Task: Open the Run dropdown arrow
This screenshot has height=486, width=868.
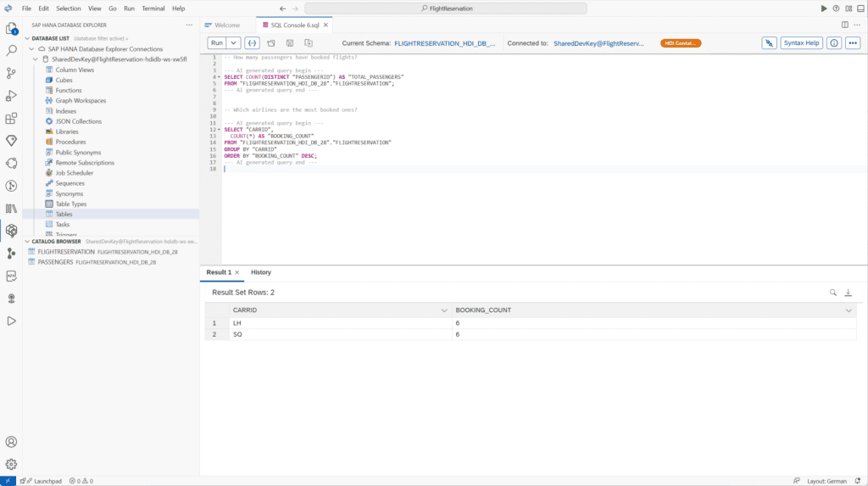Action: click(233, 42)
